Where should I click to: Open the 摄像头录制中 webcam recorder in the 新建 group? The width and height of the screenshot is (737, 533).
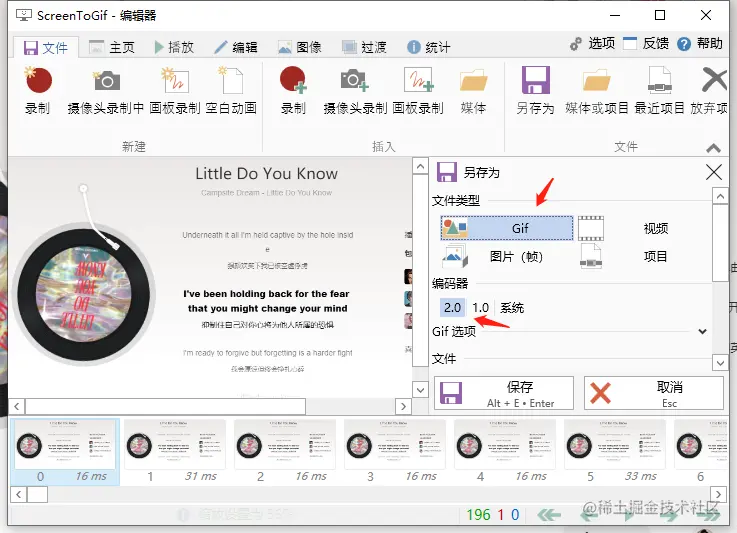pos(106,91)
